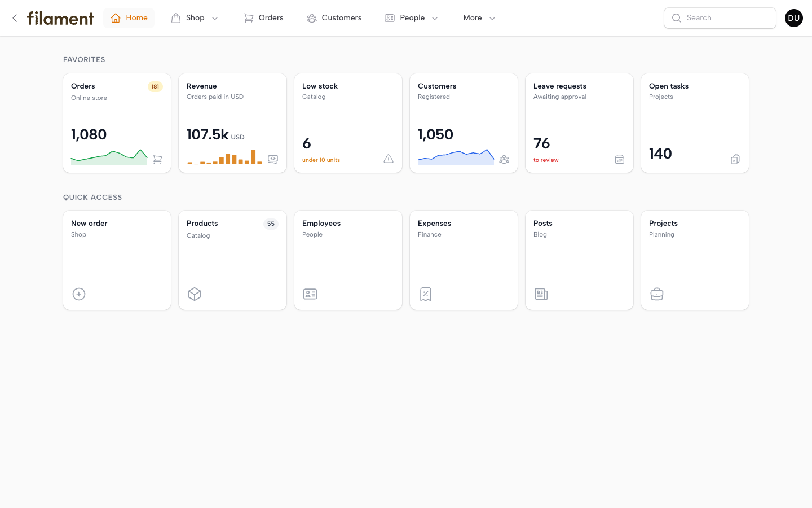Click the "Planning" subtitle on Projects card
The width and height of the screenshot is (812, 508).
(661, 235)
